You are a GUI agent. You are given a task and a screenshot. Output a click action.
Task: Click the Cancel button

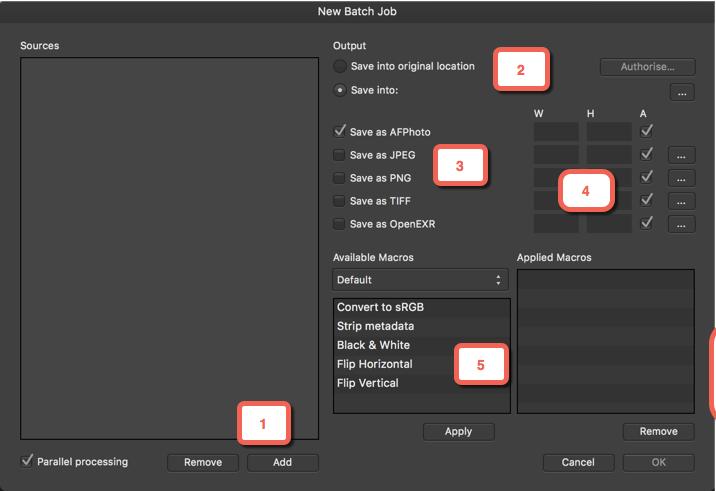pos(578,463)
